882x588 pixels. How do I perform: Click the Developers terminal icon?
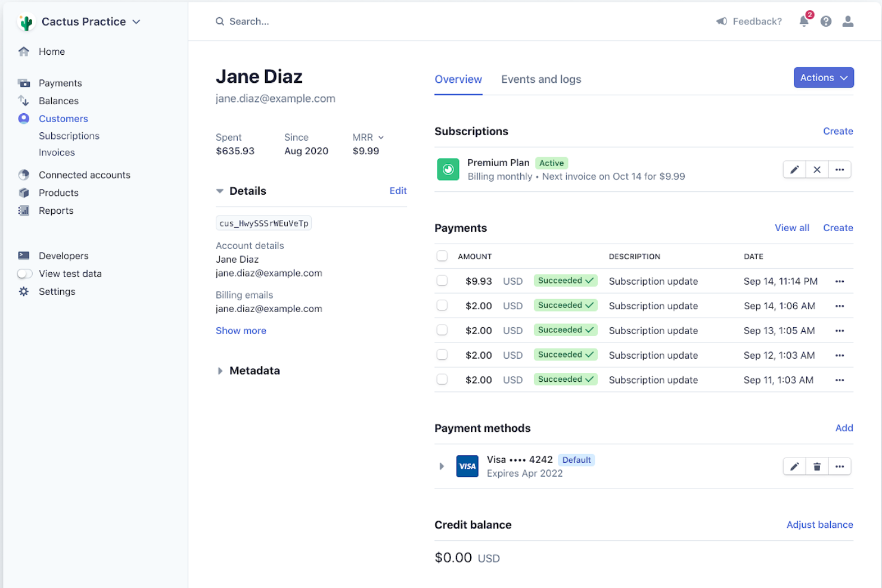(24, 256)
